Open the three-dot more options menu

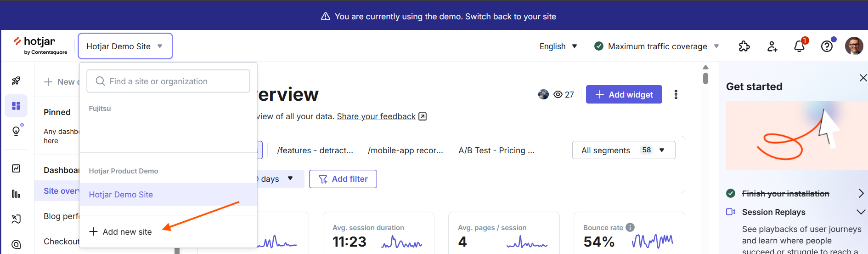click(x=676, y=94)
